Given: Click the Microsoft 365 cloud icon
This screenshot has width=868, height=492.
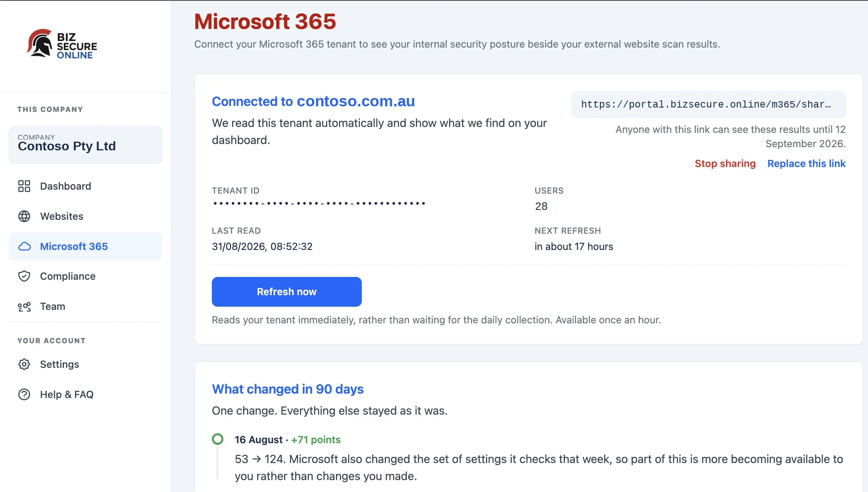Looking at the screenshot, I should pyautogui.click(x=24, y=246).
